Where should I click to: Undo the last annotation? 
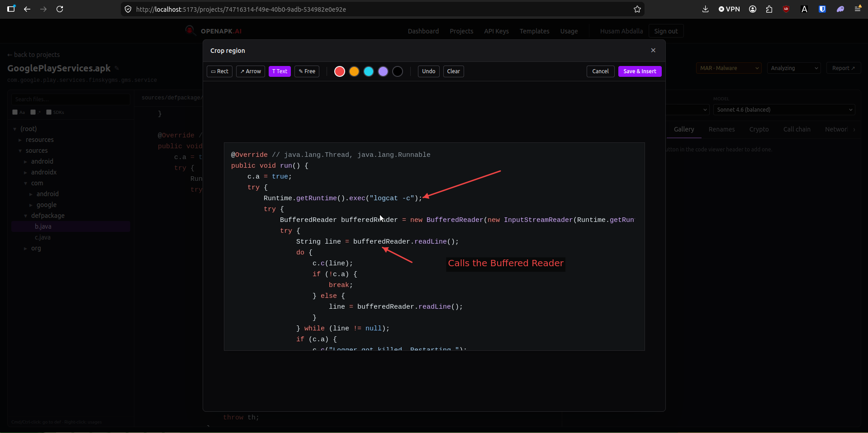click(x=428, y=71)
